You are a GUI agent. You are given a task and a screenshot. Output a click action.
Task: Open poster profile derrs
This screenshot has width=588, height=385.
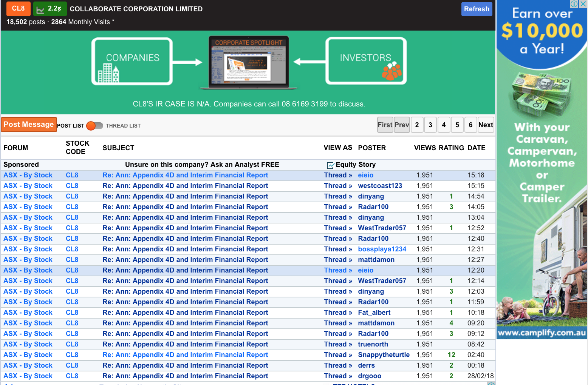point(367,365)
